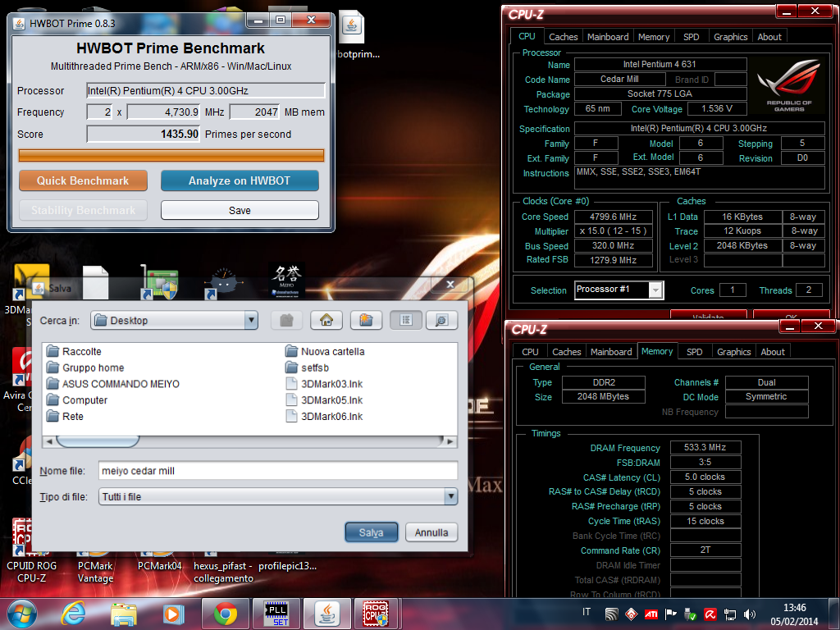
Task: Go up one folder level in Salva dialog
Action: 286,321
